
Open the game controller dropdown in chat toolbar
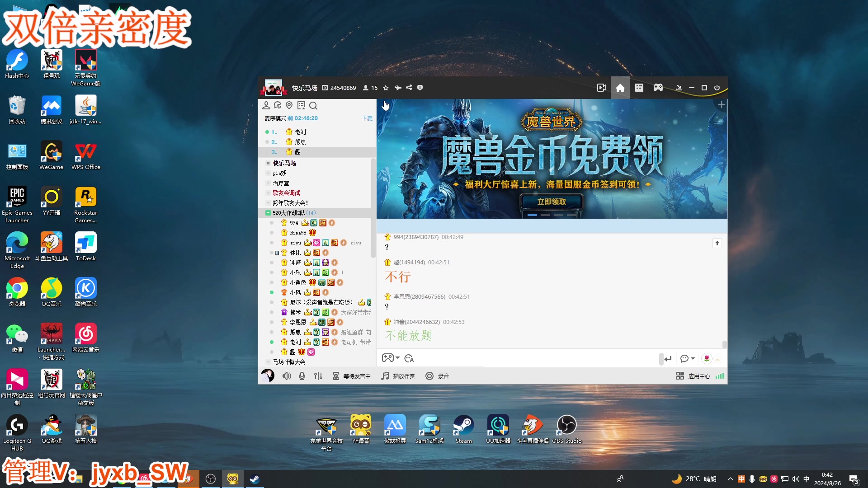(391, 358)
